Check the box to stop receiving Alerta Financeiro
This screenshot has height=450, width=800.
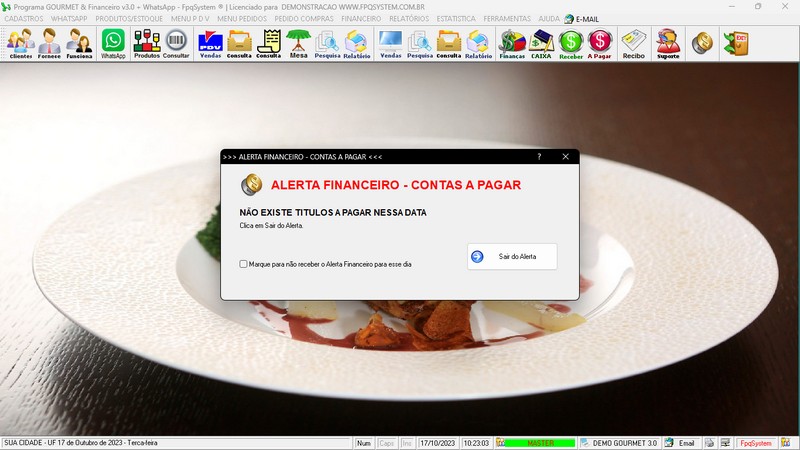[243, 264]
